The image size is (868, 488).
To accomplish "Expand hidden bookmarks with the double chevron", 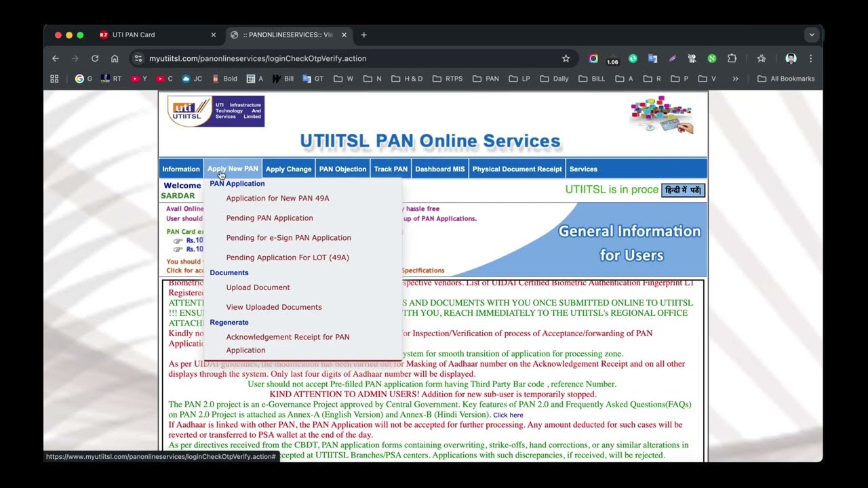I will click(735, 79).
